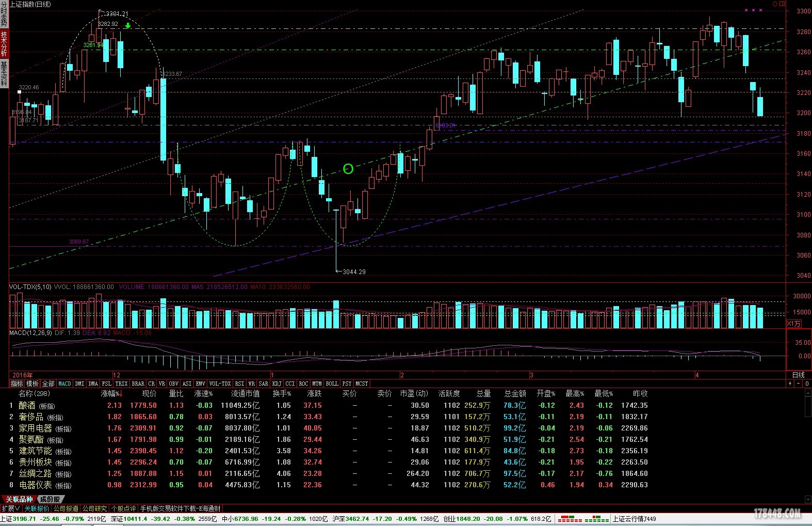Open the 分时走势 side tab
The image size is (812, 526).
(x=4, y=15)
